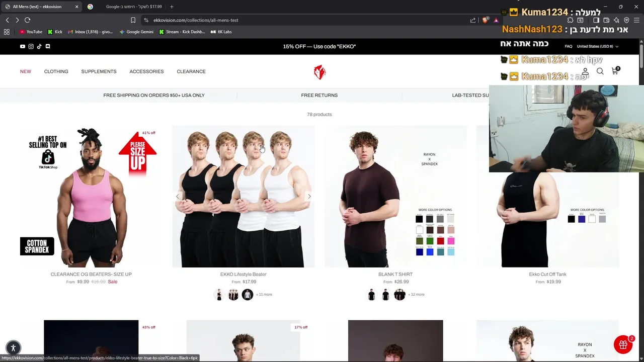
Task: Go forward with the browser forward arrow
Action: pyautogui.click(x=17, y=20)
